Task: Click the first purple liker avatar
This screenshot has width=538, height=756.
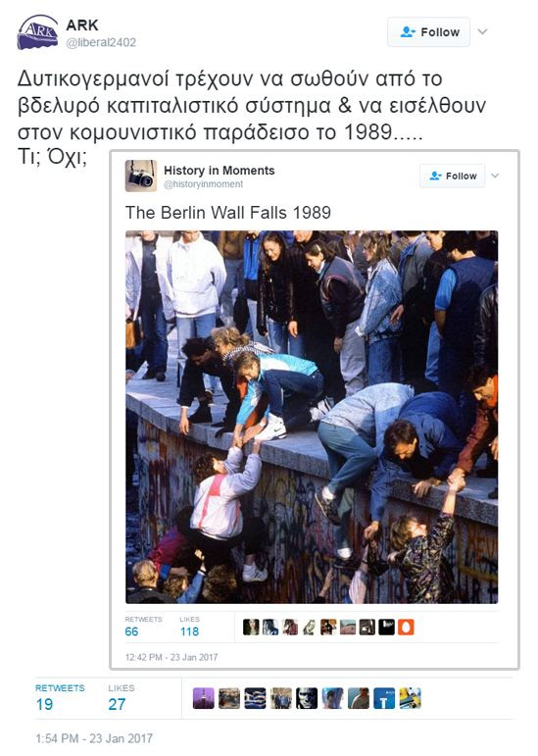Action: (203, 698)
